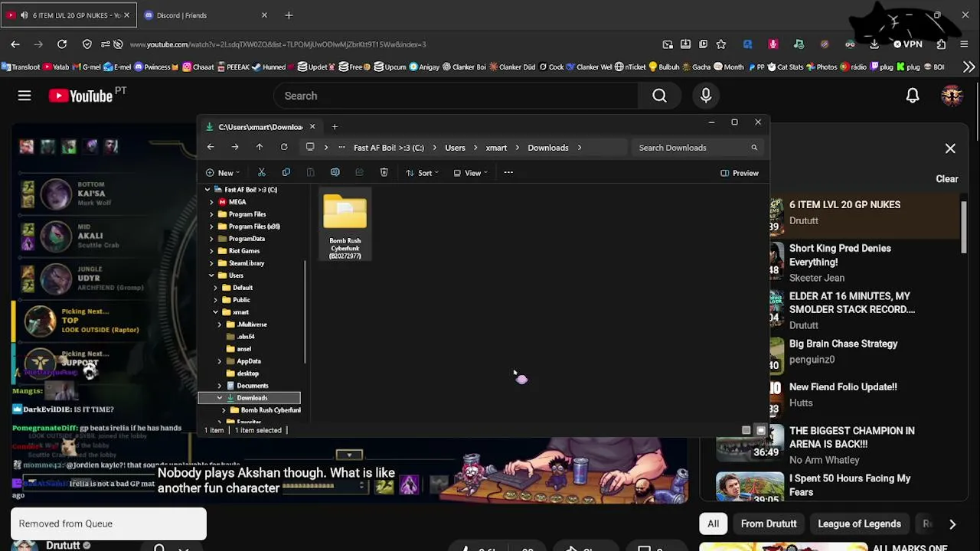Open the Cat Stats bookmark
980x551 pixels.
coord(785,67)
